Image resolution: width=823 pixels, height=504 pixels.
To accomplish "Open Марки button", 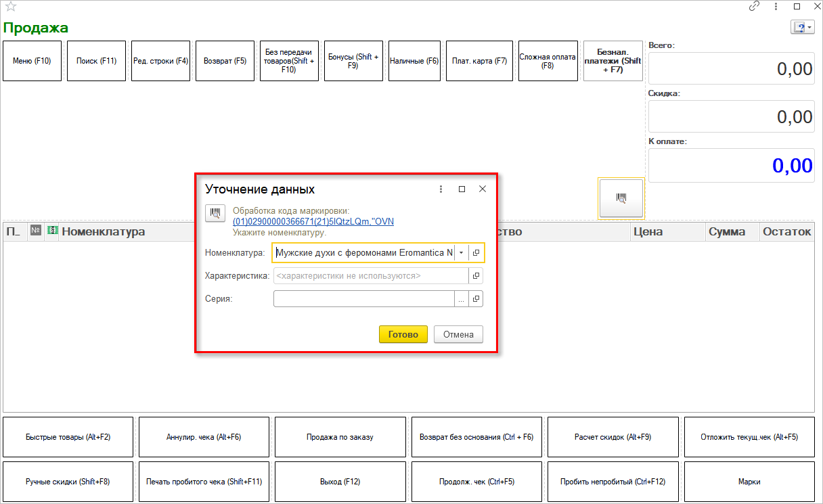I will [749, 482].
